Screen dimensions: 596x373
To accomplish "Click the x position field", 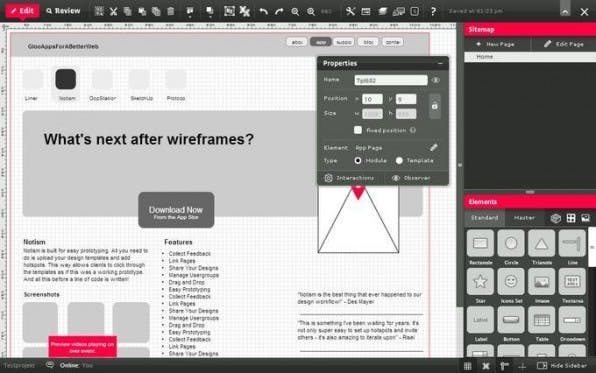I will click(x=372, y=99).
